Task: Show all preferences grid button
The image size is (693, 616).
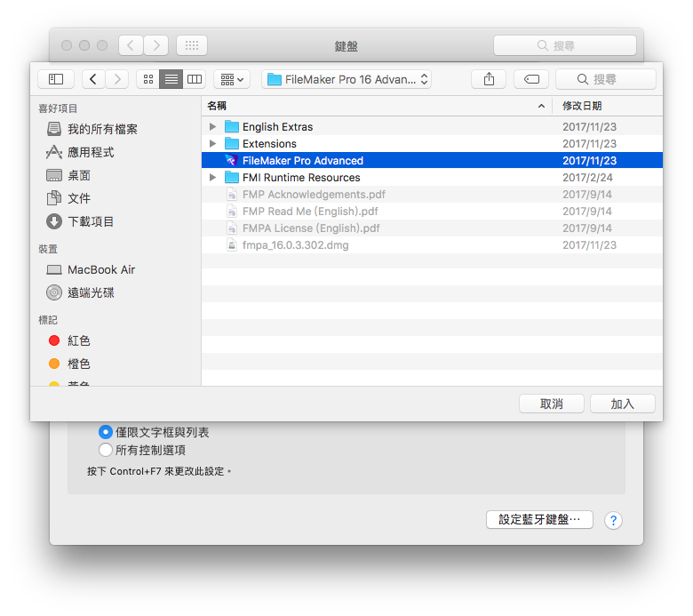Action: point(192,45)
